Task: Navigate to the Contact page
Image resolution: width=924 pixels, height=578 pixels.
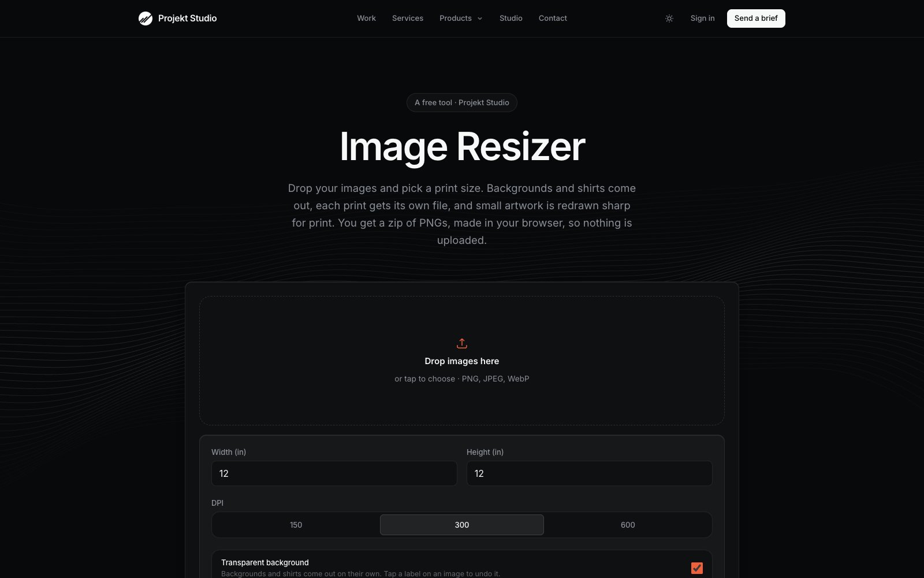Action: click(553, 18)
